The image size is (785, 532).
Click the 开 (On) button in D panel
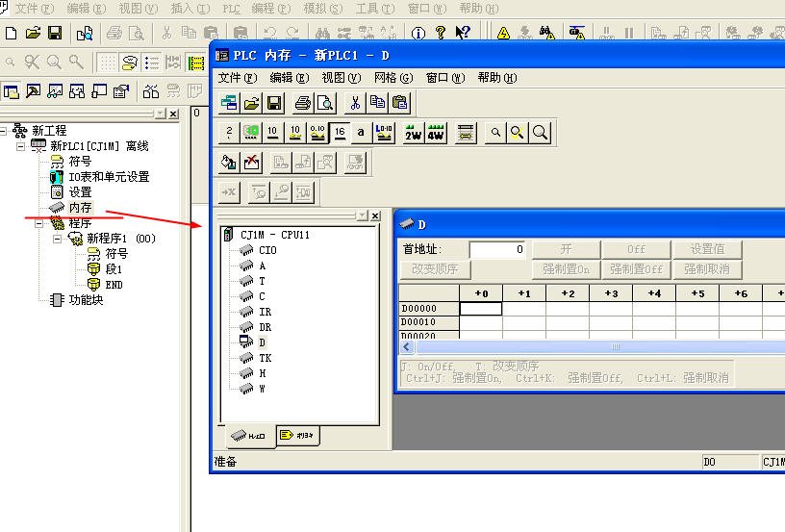(x=566, y=249)
